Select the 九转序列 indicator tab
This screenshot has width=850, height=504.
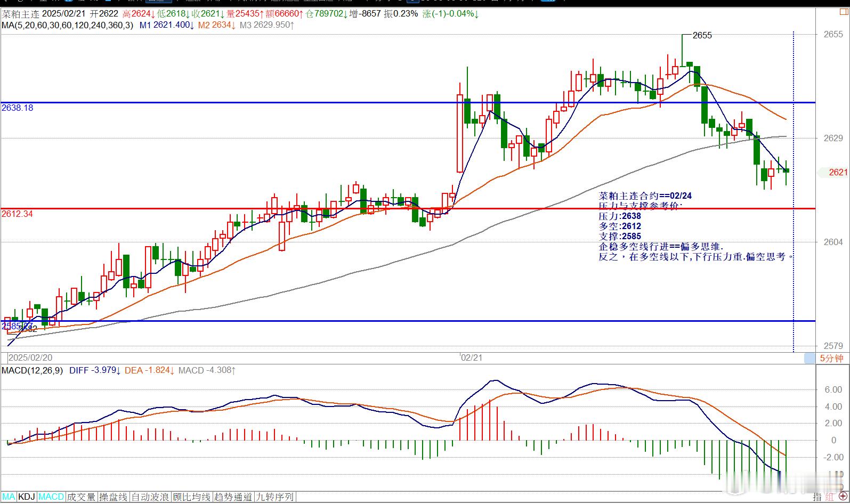click(275, 497)
